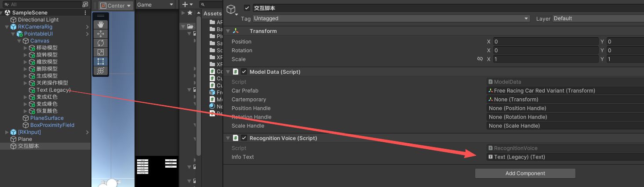Open the Game view dropdown
Viewport: 644px width, 187px height.
click(155, 5)
